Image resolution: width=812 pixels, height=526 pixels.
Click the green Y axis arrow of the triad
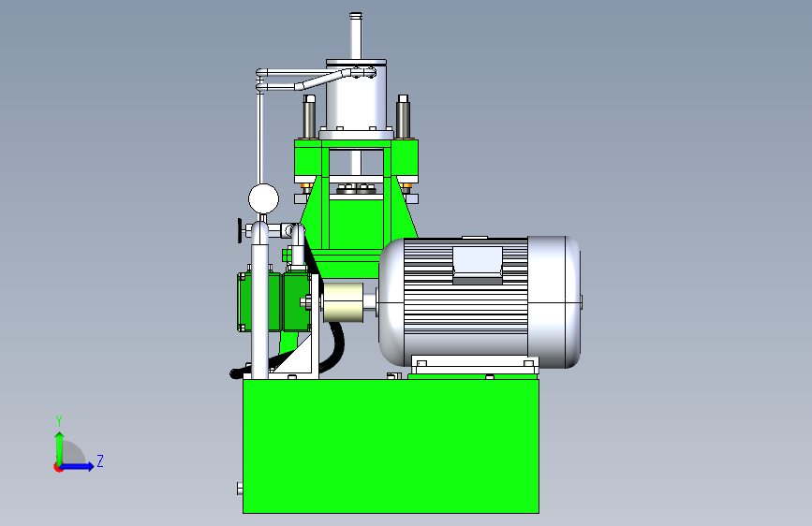click(60, 447)
